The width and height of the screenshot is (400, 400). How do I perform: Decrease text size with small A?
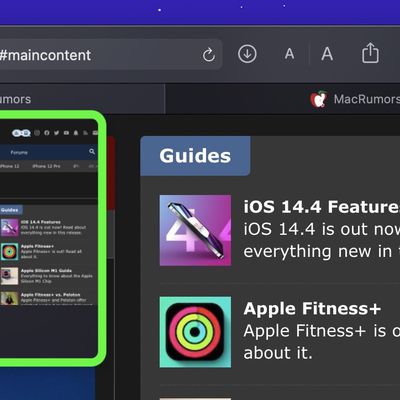tap(290, 54)
